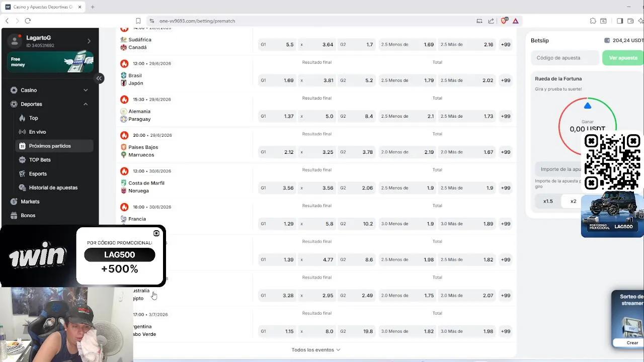Open the Bonos menu item
The height and width of the screenshot is (362, 644).
(x=50, y=215)
